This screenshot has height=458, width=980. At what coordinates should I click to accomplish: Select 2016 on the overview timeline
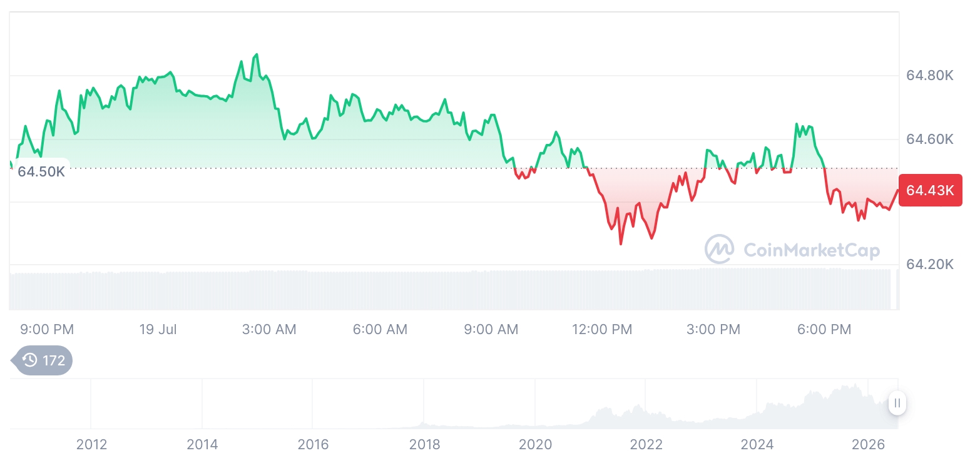(x=313, y=445)
